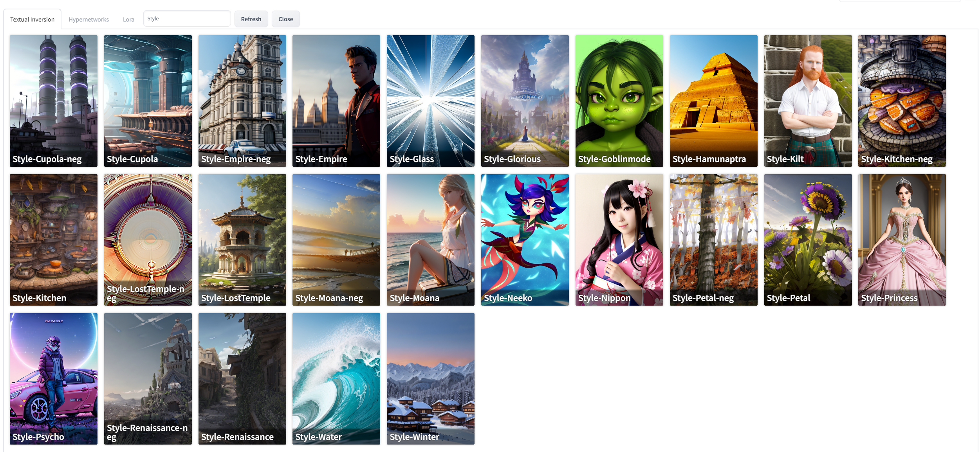Click the Close button
The width and height of the screenshot is (980, 452).
pos(285,19)
